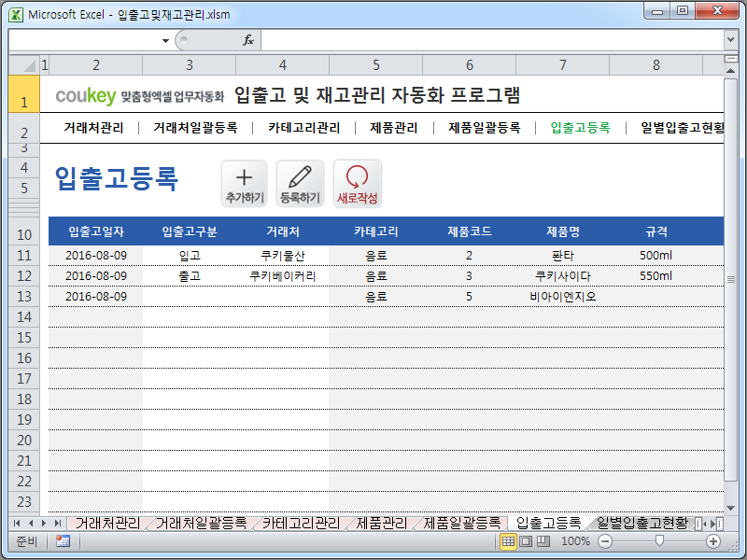The width and height of the screenshot is (747, 560).
Task: Select the 입고 cell in row 11
Action: tap(190, 255)
